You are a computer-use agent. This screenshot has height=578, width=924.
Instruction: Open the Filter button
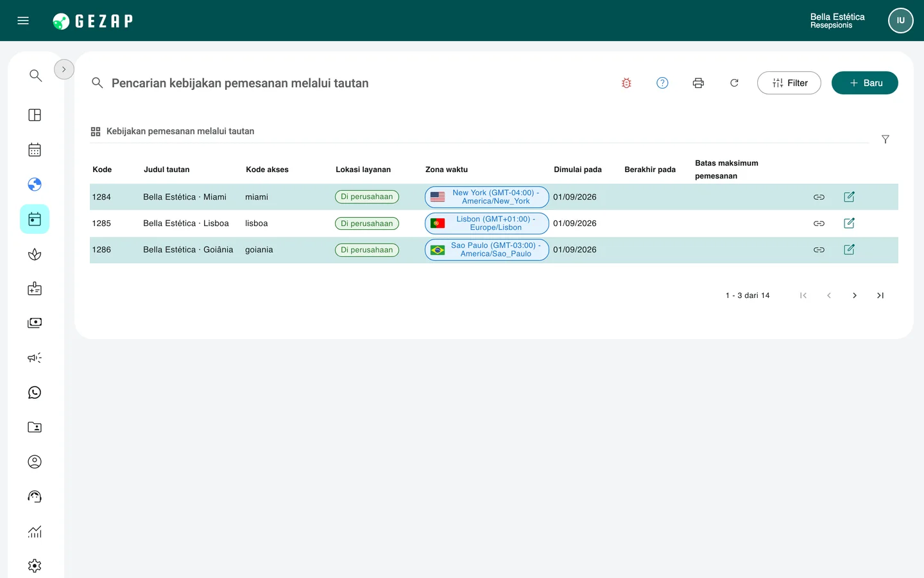click(x=789, y=83)
